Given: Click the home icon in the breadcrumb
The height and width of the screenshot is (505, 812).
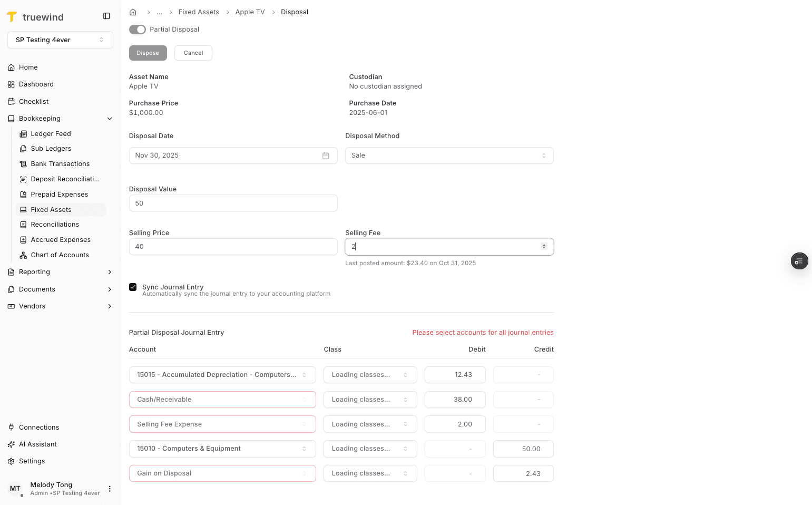Looking at the screenshot, I should [133, 12].
